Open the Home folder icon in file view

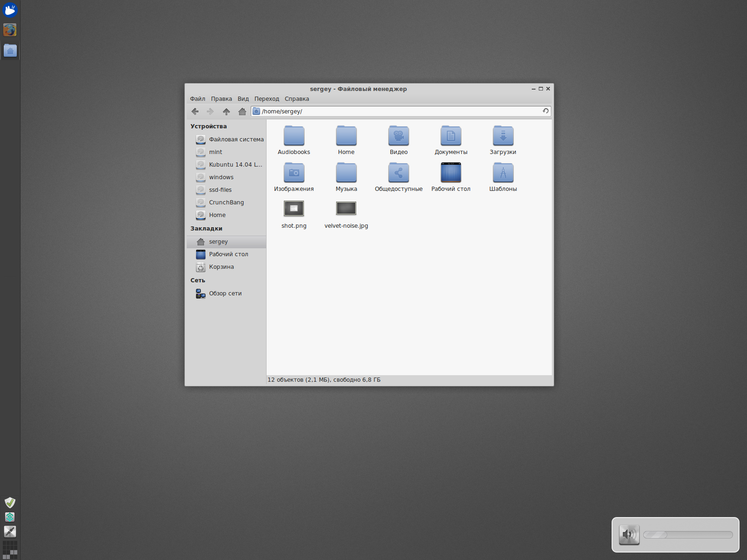(x=346, y=140)
